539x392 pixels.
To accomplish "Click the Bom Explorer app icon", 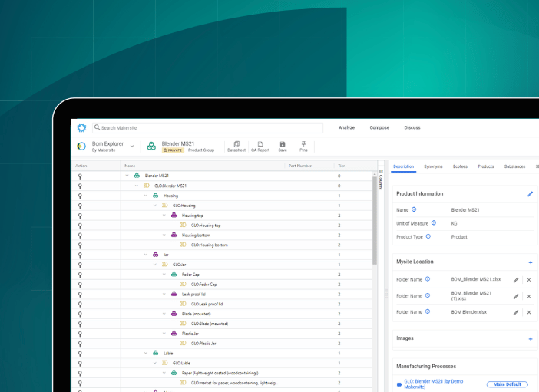I will point(81,147).
